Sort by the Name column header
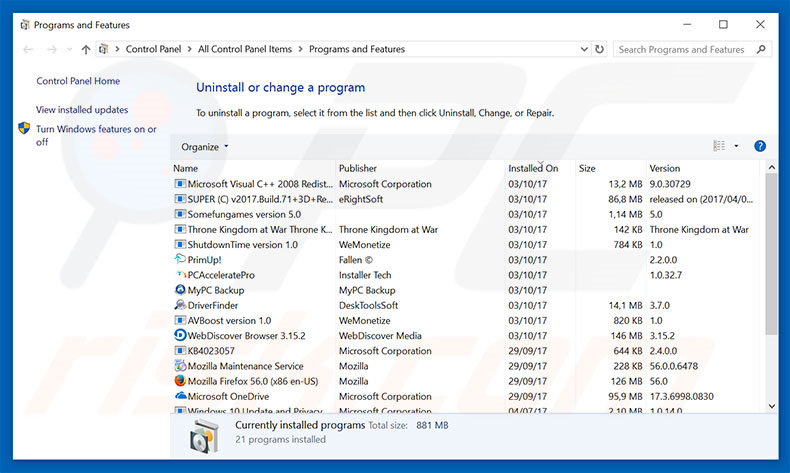This screenshot has width=790, height=473. (x=185, y=168)
